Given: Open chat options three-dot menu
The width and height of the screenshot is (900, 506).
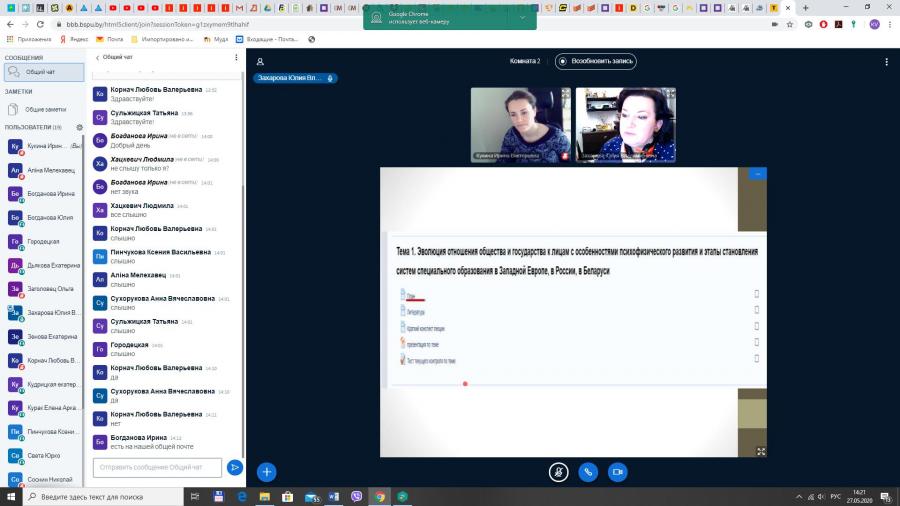Looking at the screenshot, I should coord(236,57).
